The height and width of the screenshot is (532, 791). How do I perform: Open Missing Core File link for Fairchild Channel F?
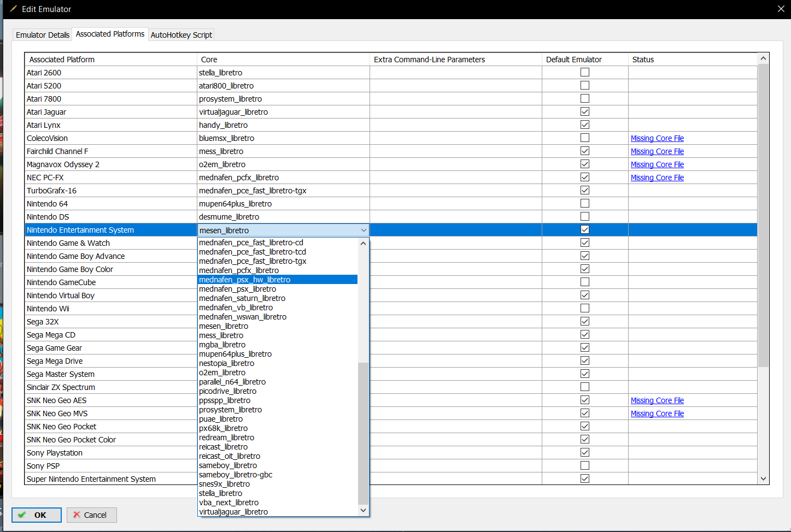click(x=657, y=151)
